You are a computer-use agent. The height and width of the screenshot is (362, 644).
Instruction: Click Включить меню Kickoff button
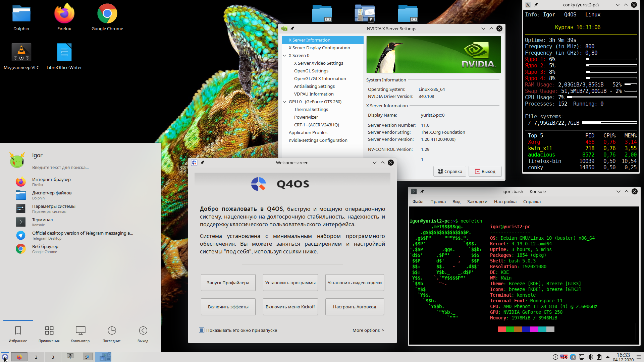tap(290, 307)
